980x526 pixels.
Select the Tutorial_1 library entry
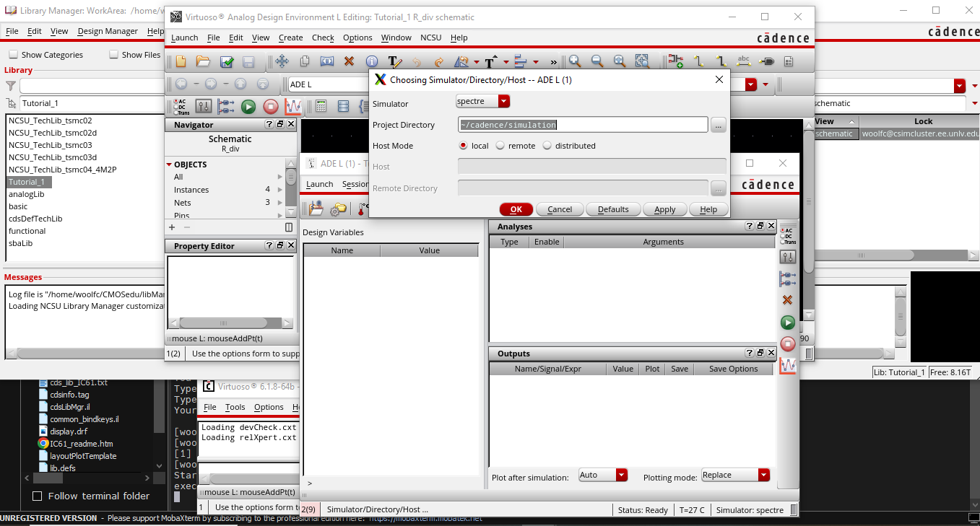[x=30, y=182]
